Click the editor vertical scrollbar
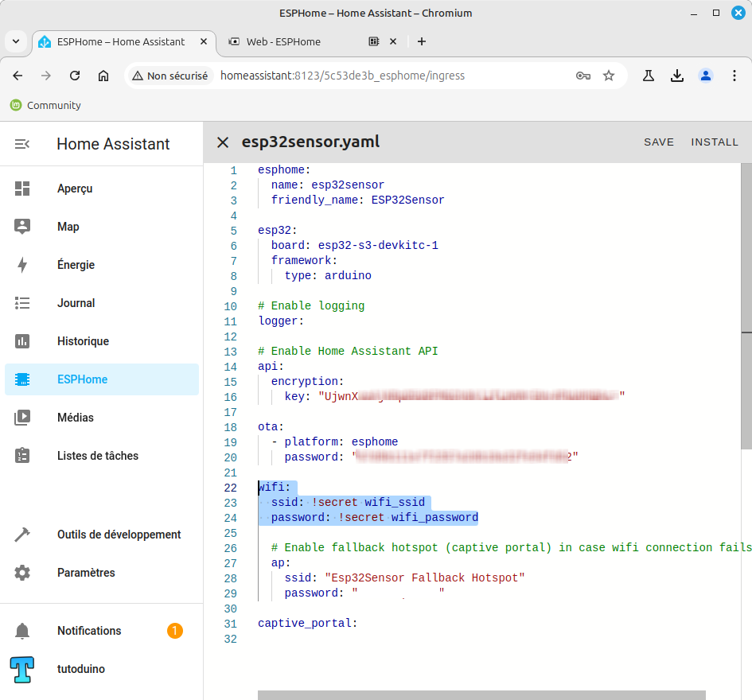752x700 pixels. pyautogui.click(x=746, y=307)
